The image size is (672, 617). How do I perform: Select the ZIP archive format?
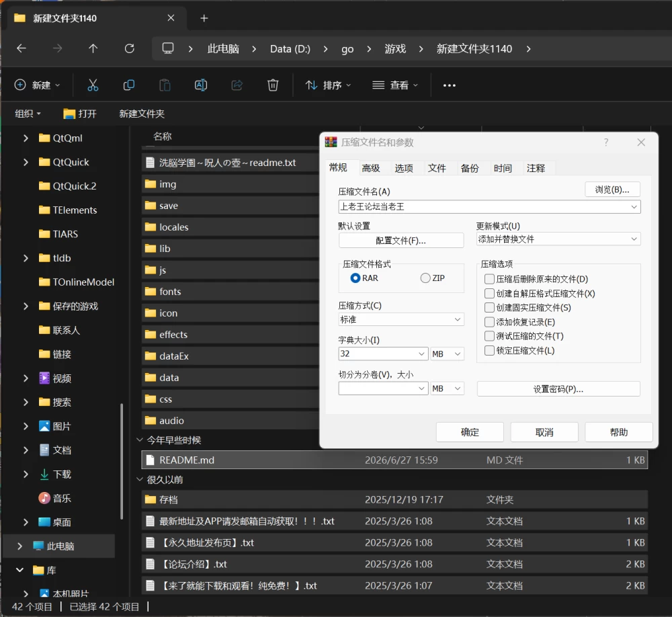pyautogui.click(x=425, y=278)
